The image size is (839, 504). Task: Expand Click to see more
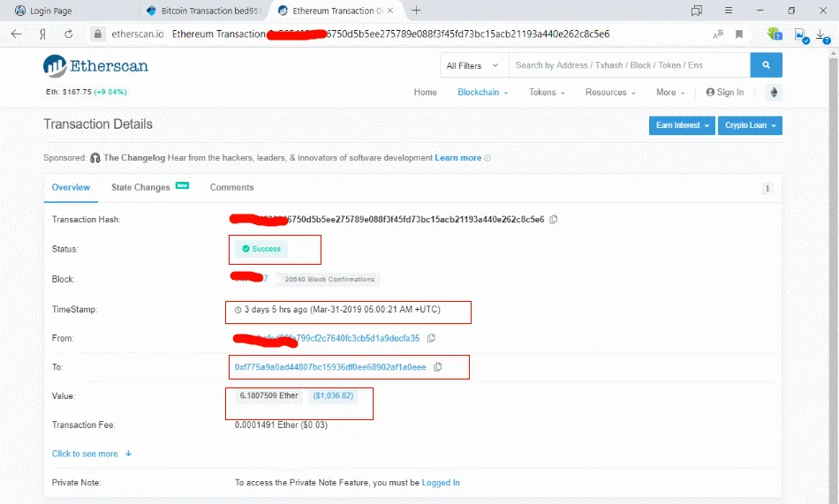coord(92,454)
